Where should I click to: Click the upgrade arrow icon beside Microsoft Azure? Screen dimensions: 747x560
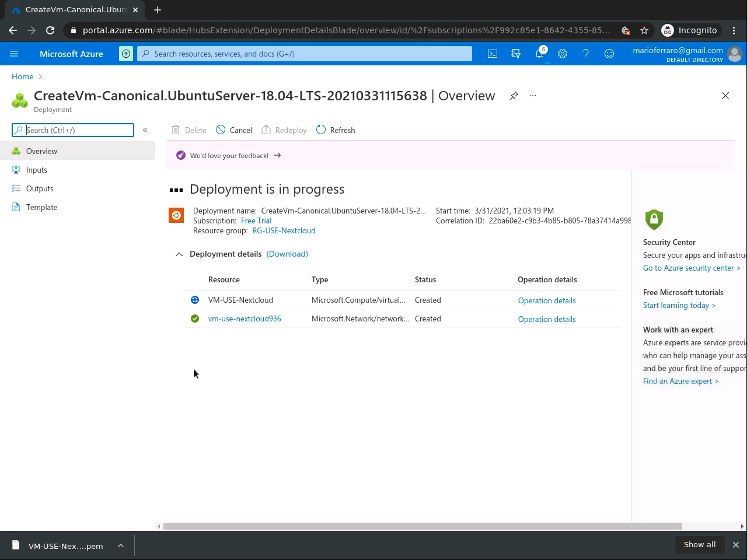tap(126, 54)
